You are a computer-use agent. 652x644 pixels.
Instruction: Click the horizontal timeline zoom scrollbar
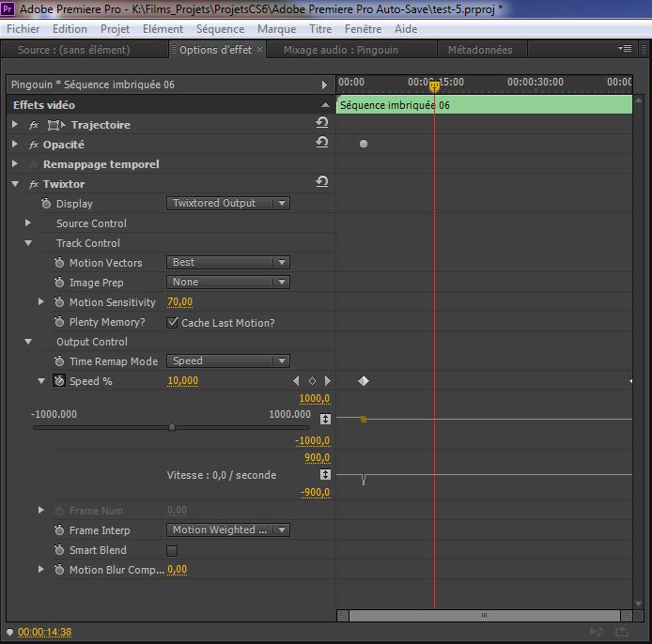pos(484,615)
